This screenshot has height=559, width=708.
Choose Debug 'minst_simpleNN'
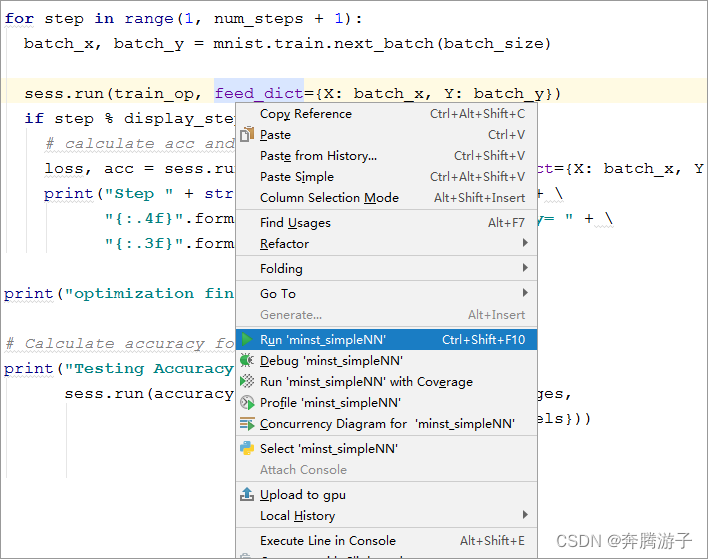point(387,360)
